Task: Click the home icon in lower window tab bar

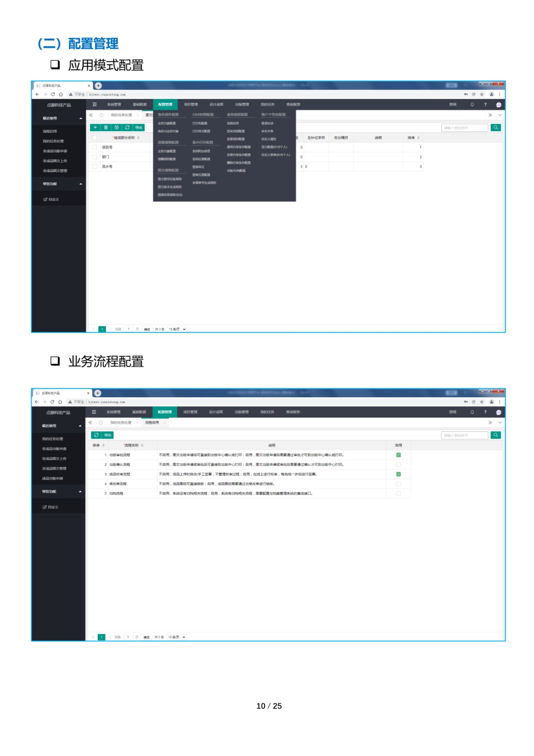Action: point(101,423)
